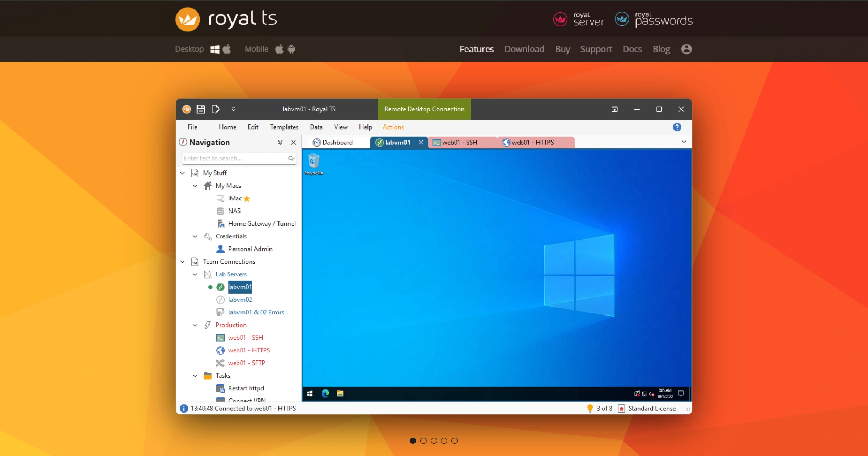Open the blue help question mark icon

pyautogui.click(x=677, y=127)
